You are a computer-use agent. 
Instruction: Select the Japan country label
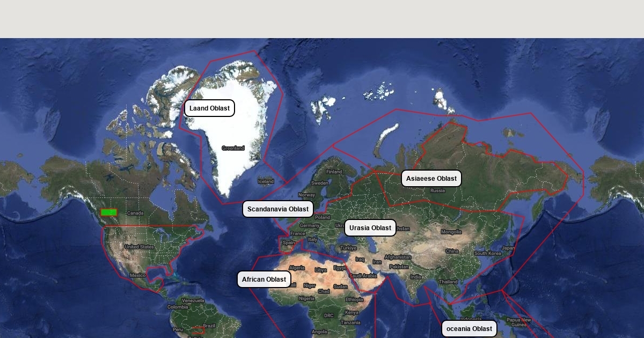coord(508,248)
